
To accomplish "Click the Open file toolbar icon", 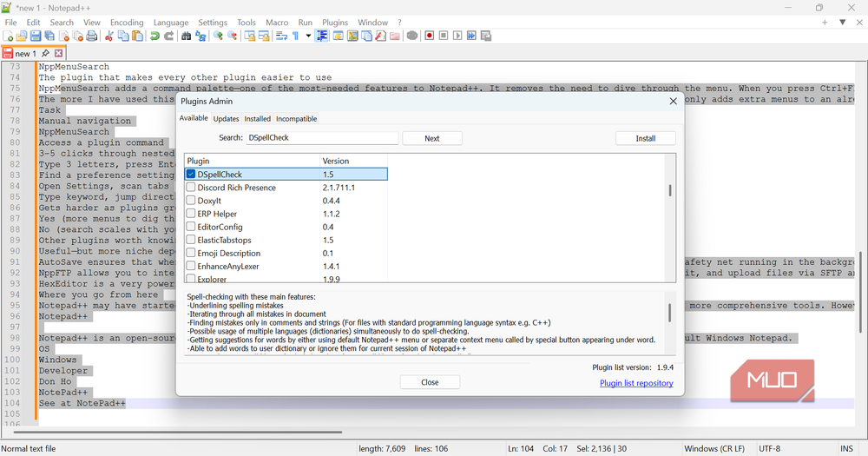I will (22, 36).
